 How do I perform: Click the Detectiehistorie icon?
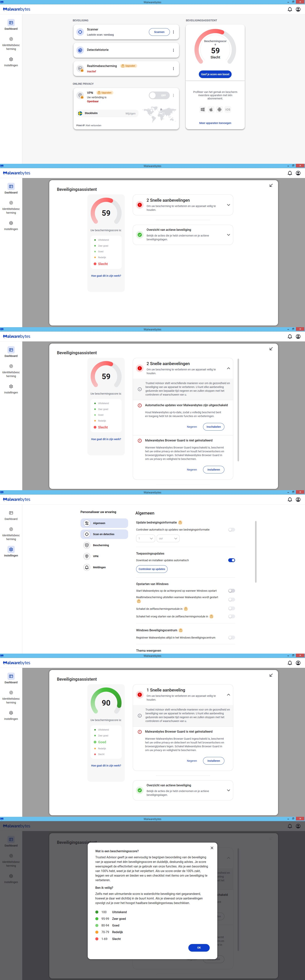80,50
